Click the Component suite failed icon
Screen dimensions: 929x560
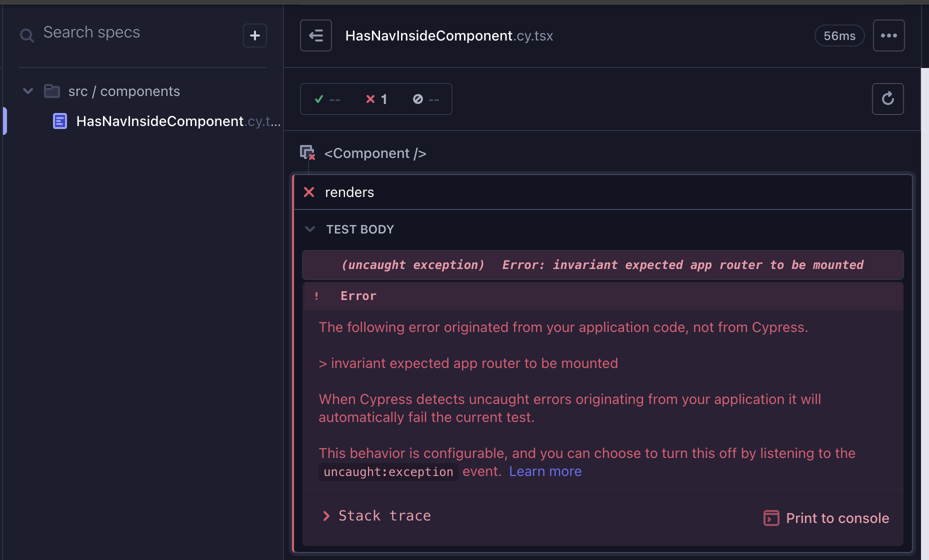pyautogui.click(x=307, y=152)
